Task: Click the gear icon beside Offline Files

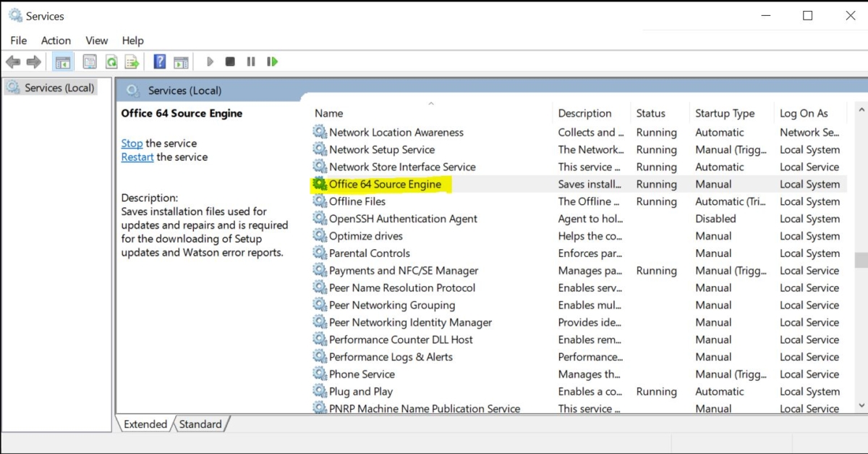Action: click(320, 201)
